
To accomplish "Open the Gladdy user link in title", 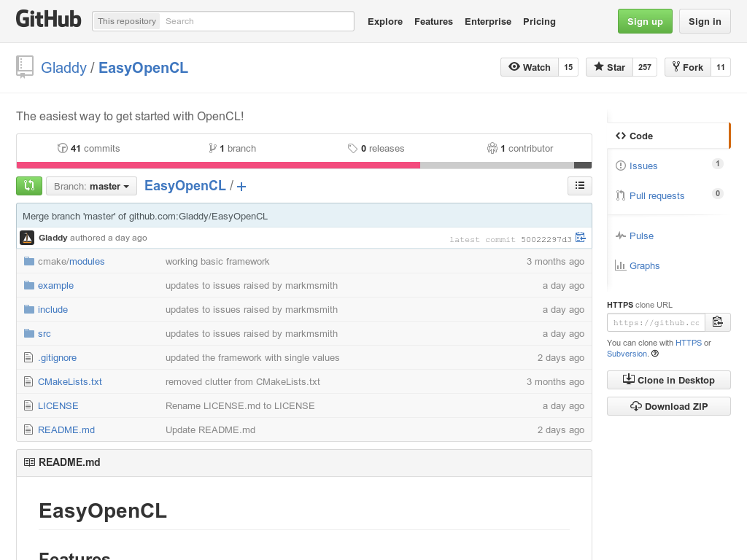I will 64,68.
